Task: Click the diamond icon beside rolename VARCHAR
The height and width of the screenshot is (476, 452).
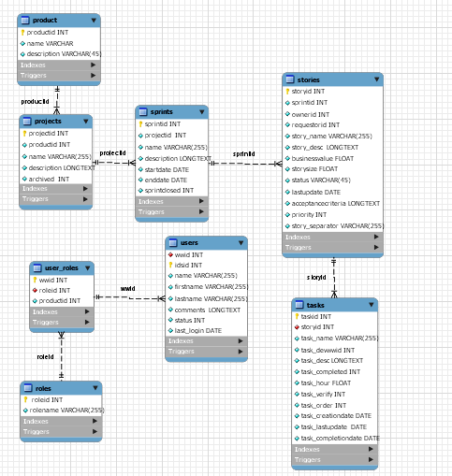Action: [x=25, y=411]
